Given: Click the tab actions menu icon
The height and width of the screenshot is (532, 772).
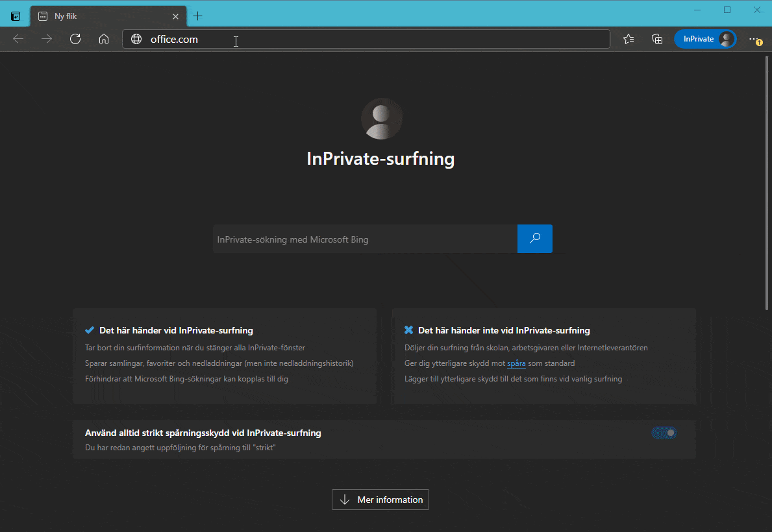Looking at the screenshot, I should pyautogui.click(x=16, y=16).
